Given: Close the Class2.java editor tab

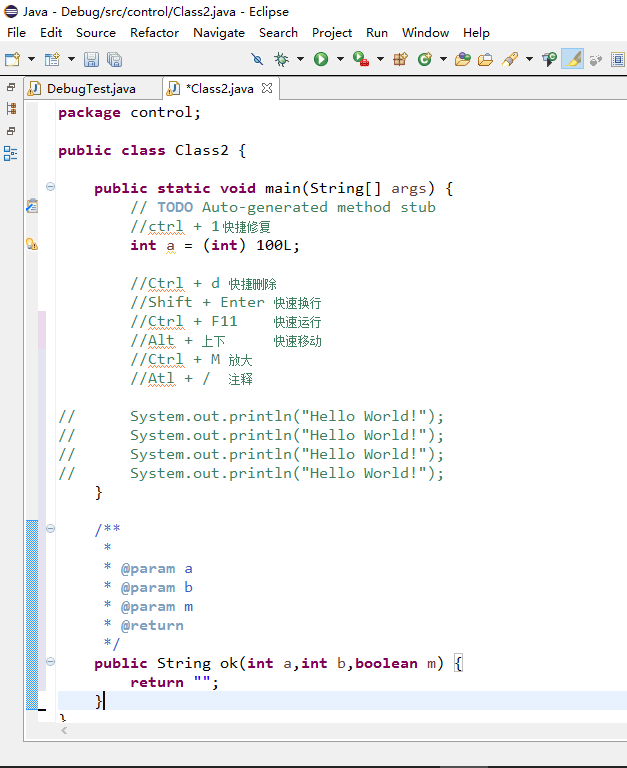Looking at the screenshot, I should [x=267, y=88].
